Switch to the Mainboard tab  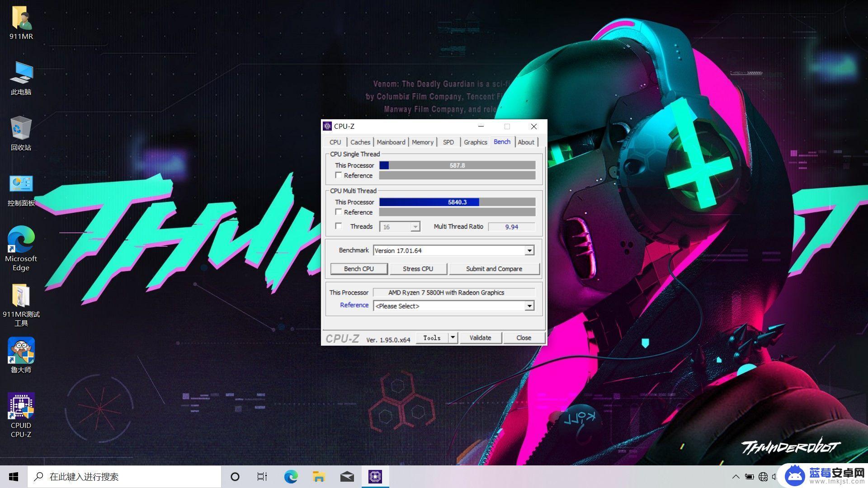coord(391,142)
